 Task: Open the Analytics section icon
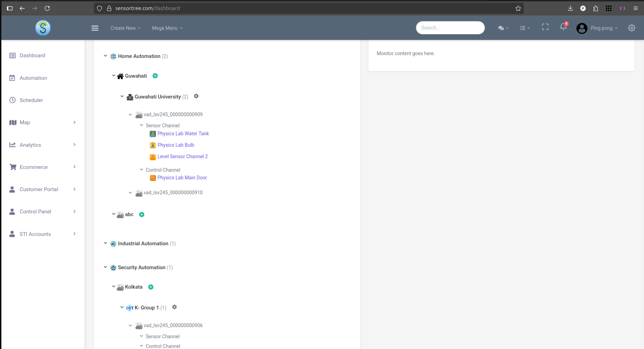coord(12,145)
